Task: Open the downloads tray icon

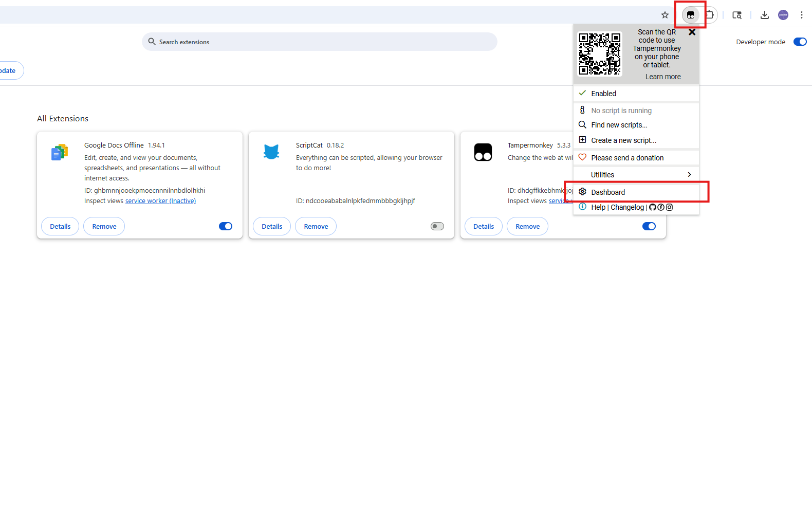Action: pos(765,15)
